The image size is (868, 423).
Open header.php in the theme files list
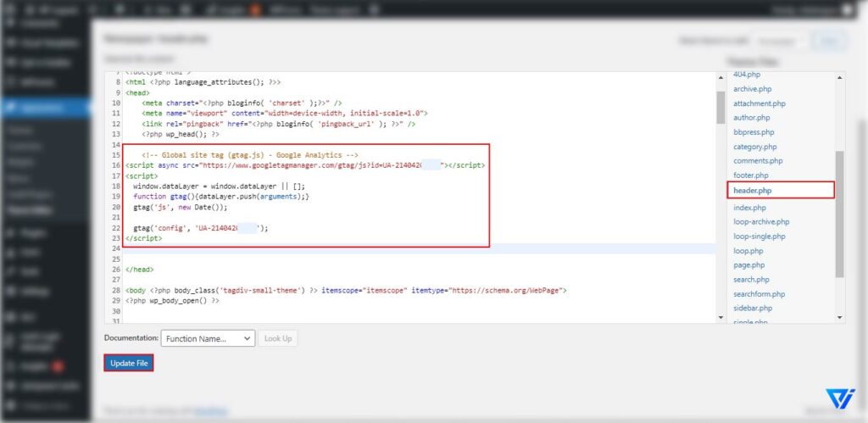point(753,191)
